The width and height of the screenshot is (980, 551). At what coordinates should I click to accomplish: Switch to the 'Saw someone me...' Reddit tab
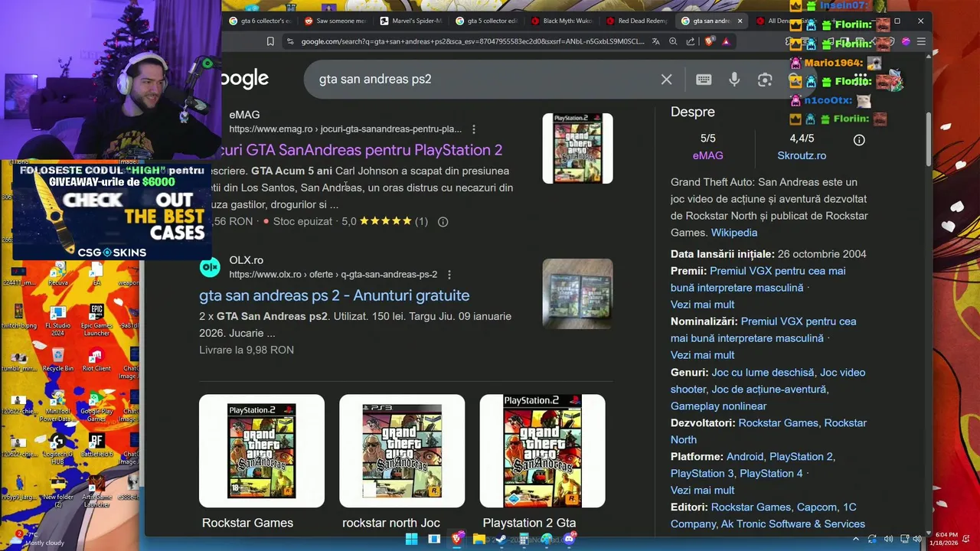[335, 21]
